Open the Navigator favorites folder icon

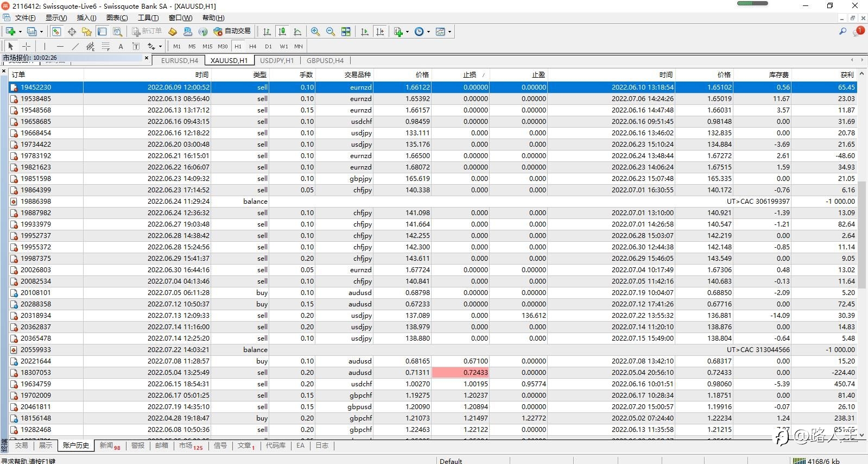pyautogui.click(x=87, y=32)
